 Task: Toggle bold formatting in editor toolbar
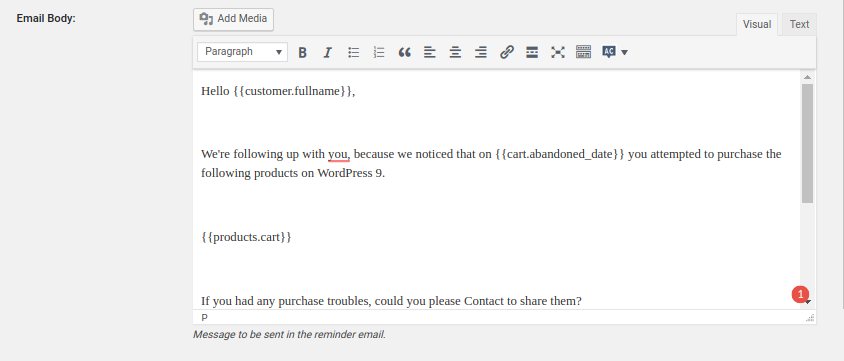click(303, 52)
